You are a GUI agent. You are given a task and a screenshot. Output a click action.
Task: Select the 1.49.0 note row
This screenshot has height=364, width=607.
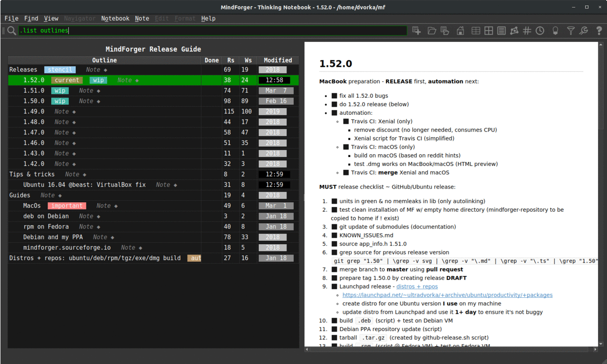153,111
